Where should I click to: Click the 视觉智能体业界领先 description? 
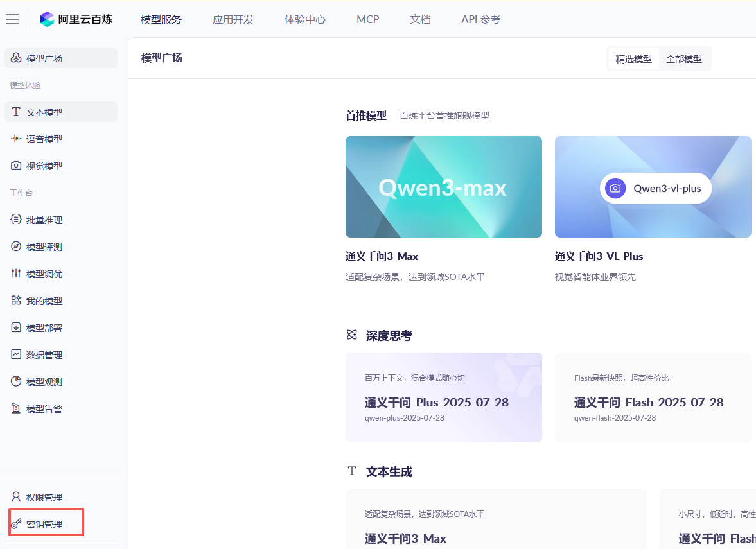click(x=595, y=277)
